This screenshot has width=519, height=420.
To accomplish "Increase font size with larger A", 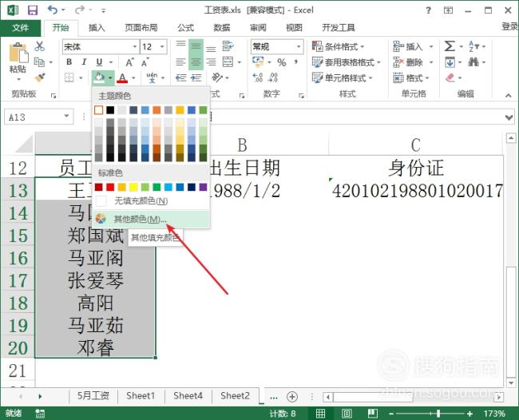I will 129,62.
